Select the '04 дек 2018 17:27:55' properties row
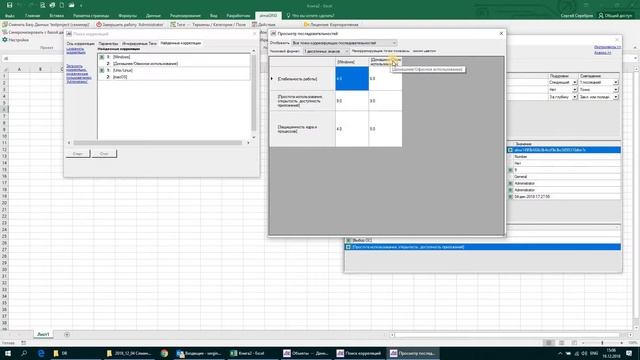 pyautogui.click(x=564, y=197)
